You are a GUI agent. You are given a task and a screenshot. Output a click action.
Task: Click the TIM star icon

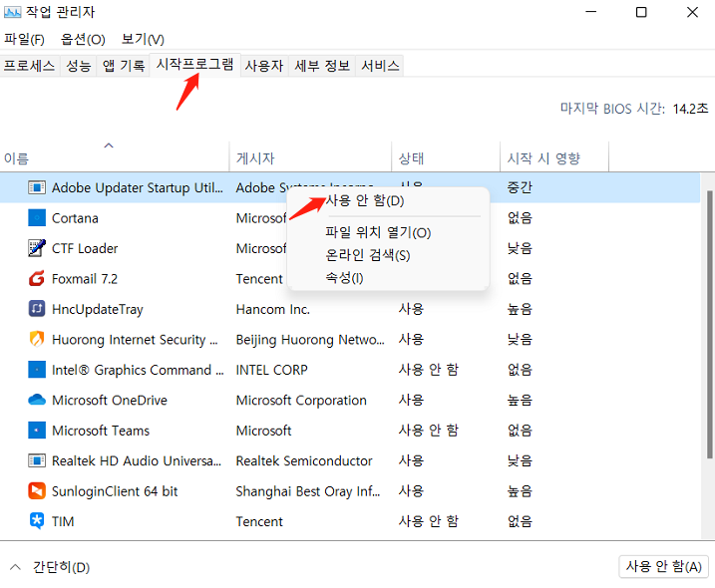37,521
